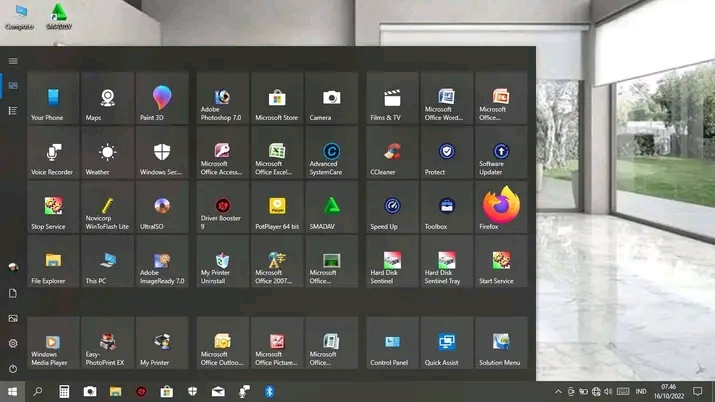Click the Bluetooth taskbar icon
The width and height of the screenshot is (715, 402).
click(269, 392)
